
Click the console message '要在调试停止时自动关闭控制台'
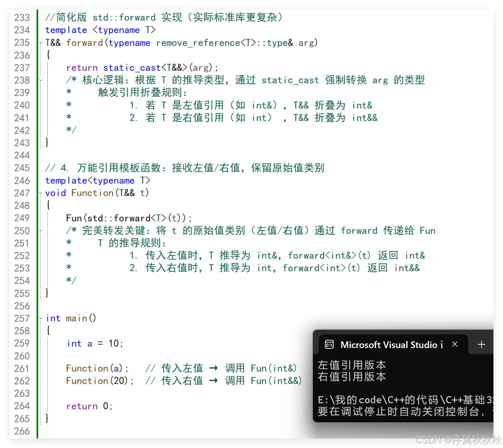tap(398, 411)
